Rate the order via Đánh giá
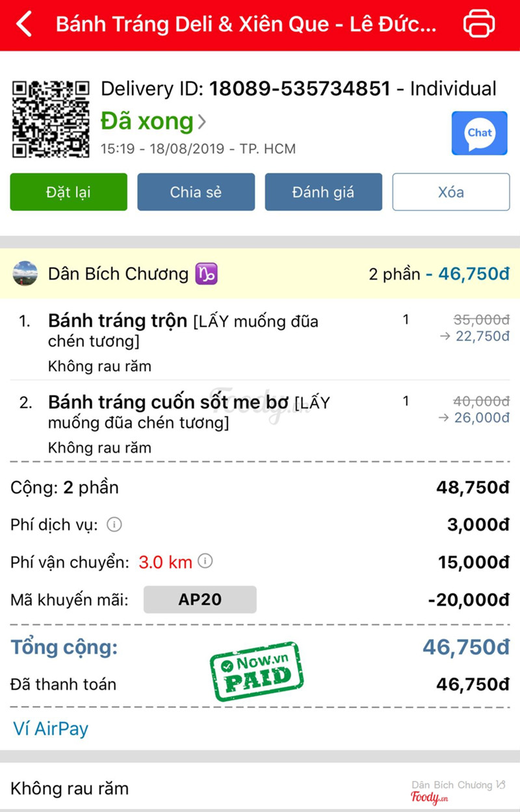 (x=323, y=192)
